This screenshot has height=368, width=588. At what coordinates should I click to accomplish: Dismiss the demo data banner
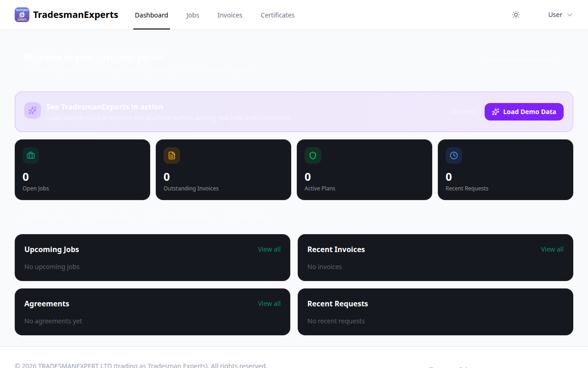464,112
